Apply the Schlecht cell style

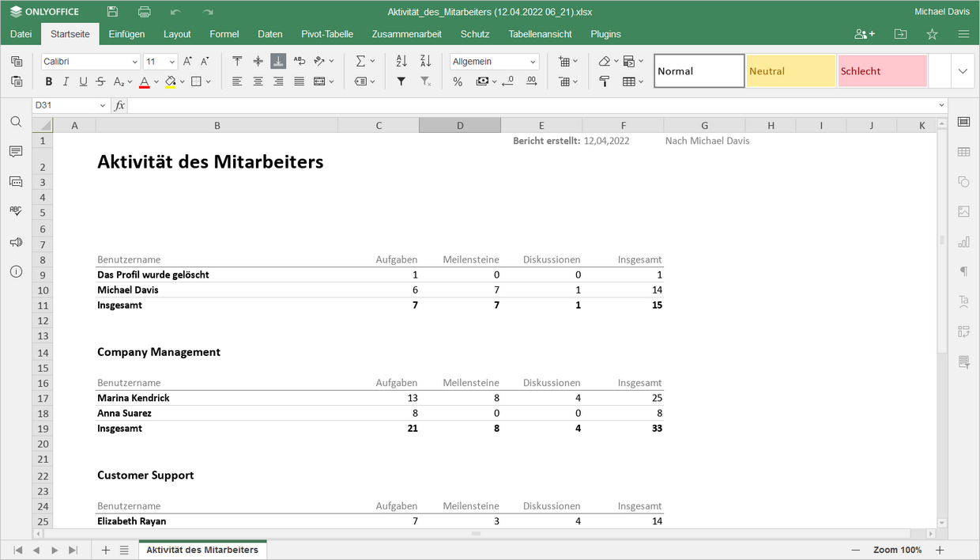(x=883, y=71)
